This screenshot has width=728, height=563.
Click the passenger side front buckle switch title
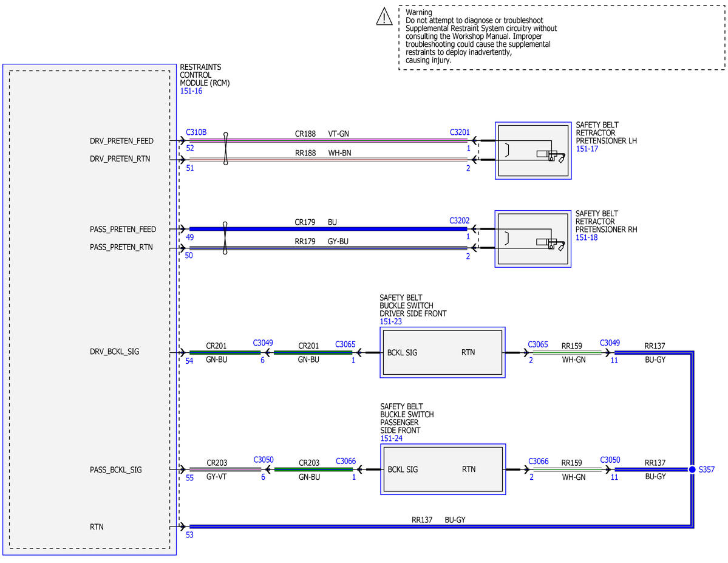407,418
